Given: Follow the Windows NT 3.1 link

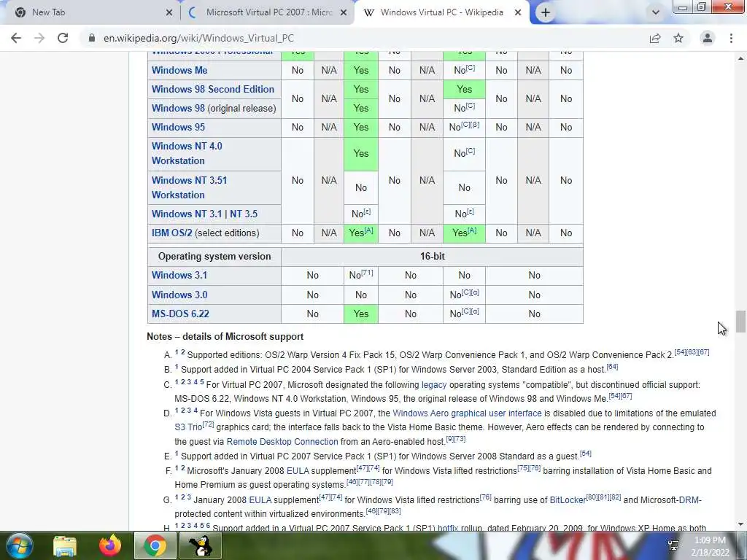Looking at the screenshot, I should click(187, 214).
